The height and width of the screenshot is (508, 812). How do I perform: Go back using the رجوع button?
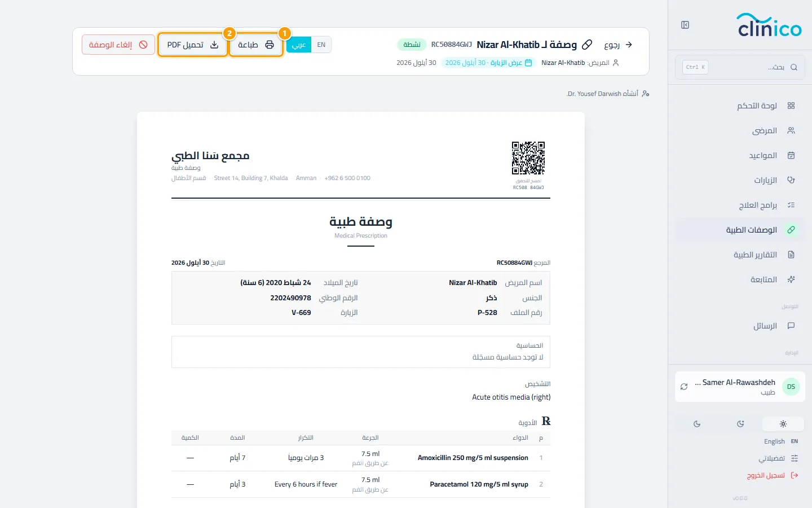pyautogui.click(x=619, y=45)
